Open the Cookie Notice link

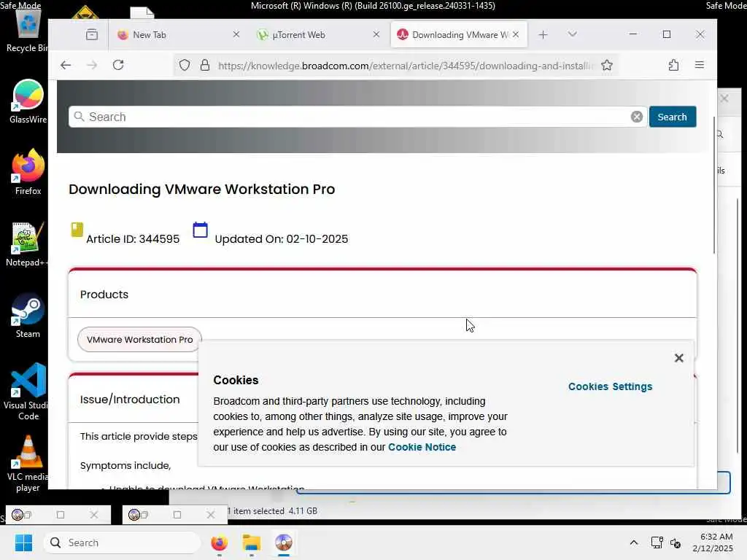pyautogui.click(x=422, y=447)
